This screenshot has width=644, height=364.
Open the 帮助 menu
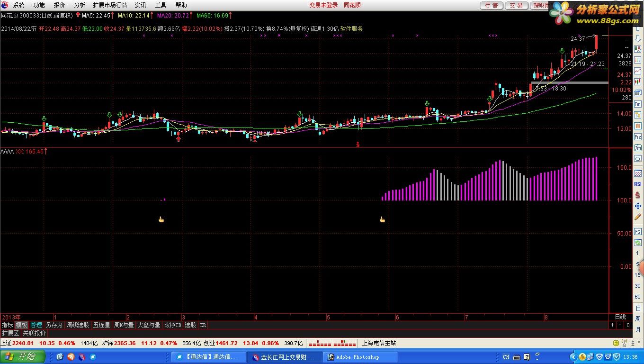click(181, 5)
